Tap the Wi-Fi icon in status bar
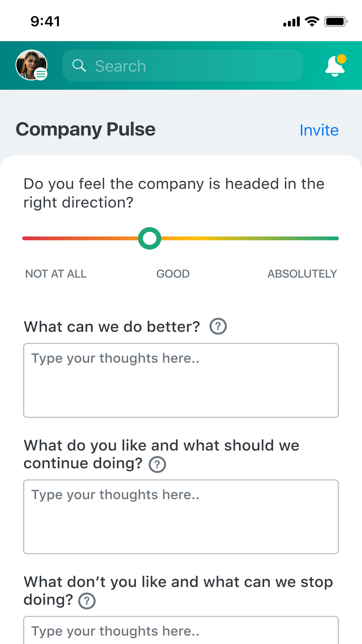 [312, 21]
